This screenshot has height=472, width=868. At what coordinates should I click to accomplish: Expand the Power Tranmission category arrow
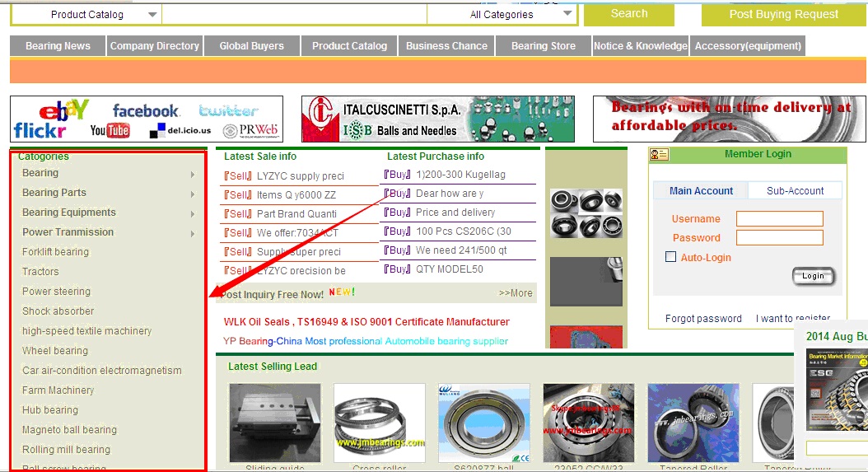(193, 233)
